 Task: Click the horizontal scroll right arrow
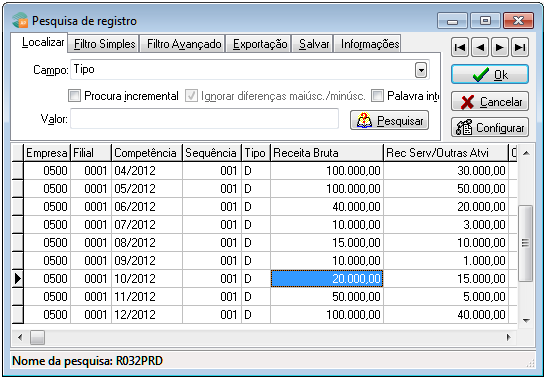tap(509, 337)
